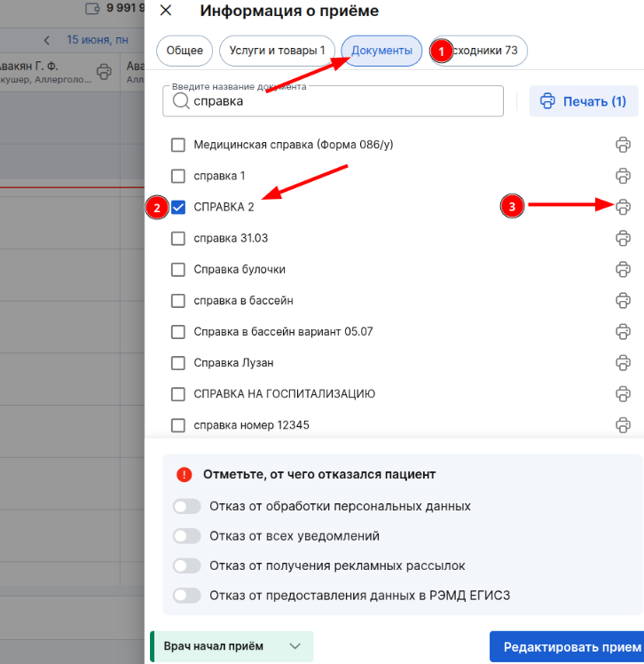Screen dimensions: 644x664
Task: Toggle Отказ от обработки персональных данных
Action: 186,507
